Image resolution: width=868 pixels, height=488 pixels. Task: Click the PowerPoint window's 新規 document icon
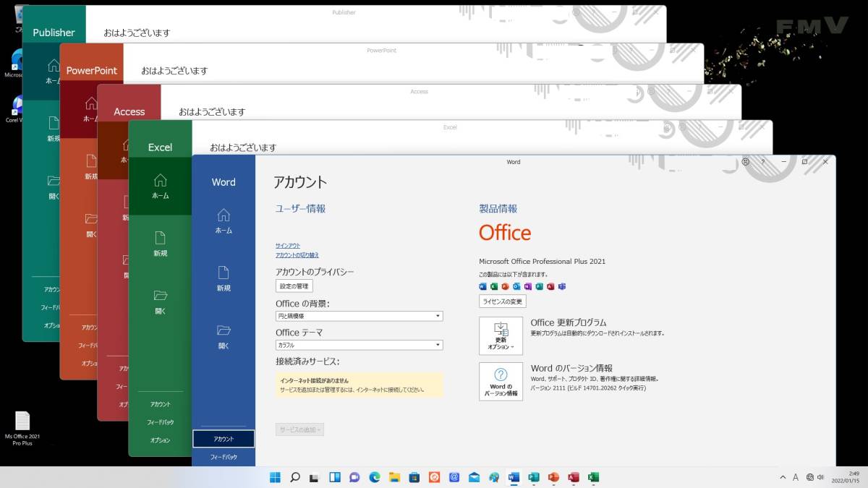tap(91, 160)
